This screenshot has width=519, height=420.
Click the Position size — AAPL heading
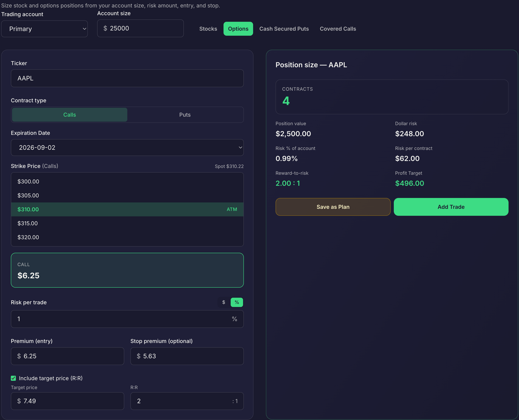311,65
